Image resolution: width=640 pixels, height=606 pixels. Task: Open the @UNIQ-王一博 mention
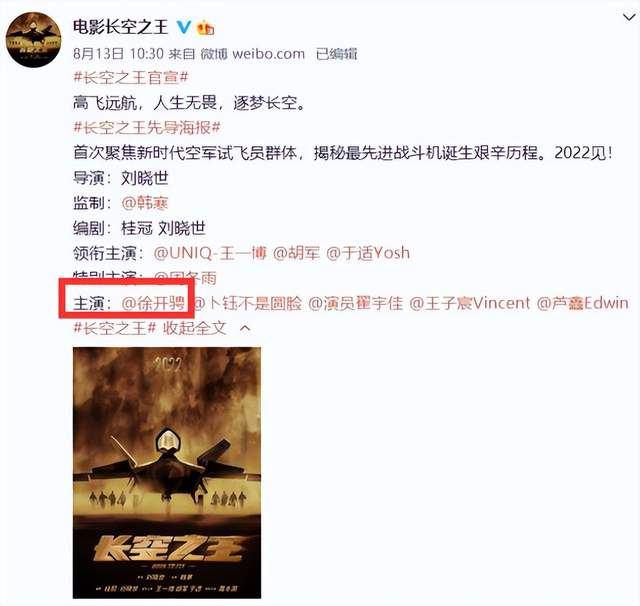[210, 253]
